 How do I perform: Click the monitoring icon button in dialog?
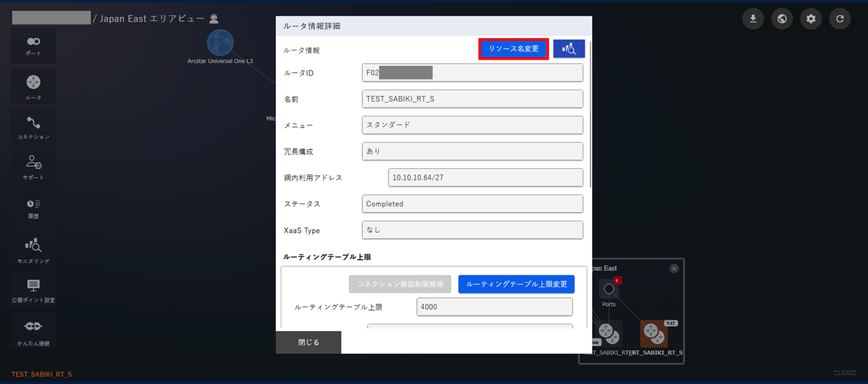569,49
